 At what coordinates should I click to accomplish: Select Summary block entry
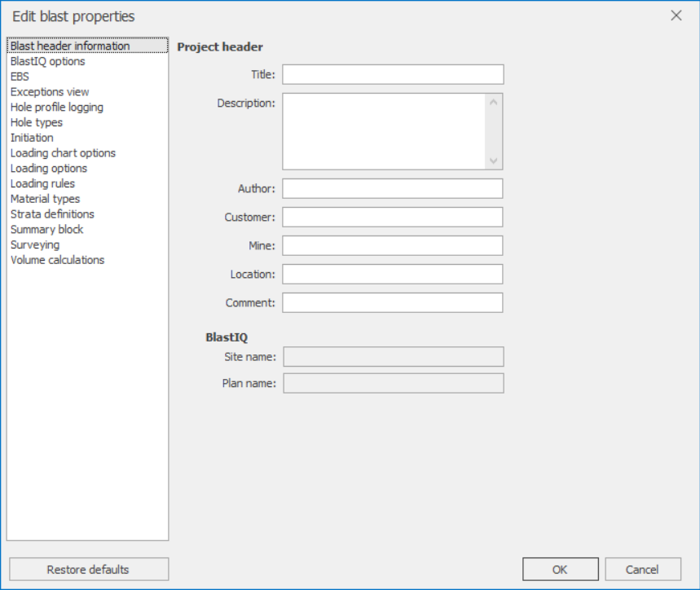47,229
